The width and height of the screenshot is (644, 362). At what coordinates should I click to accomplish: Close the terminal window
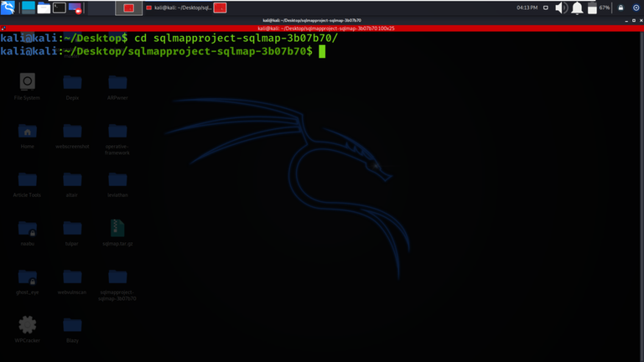[641, 20]
